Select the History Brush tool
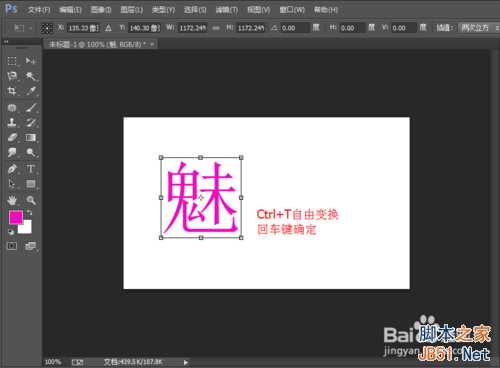The height and width of the screenshot is (368, 500). [30, 122]
